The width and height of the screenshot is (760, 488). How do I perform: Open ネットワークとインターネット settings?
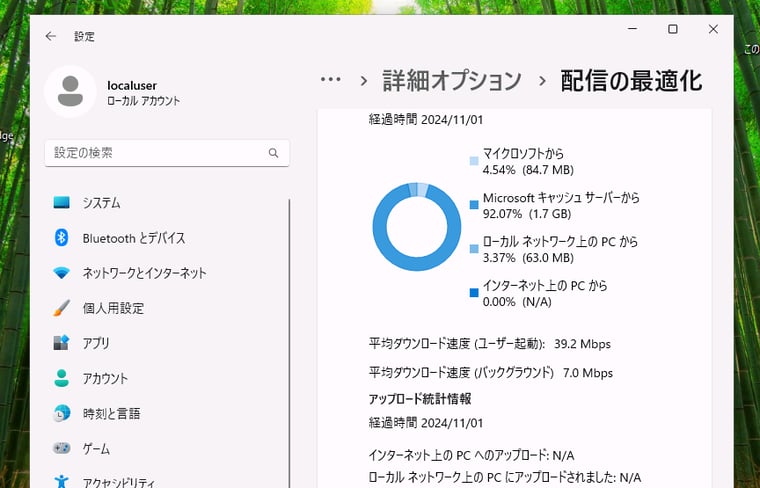tap(166, 273)
